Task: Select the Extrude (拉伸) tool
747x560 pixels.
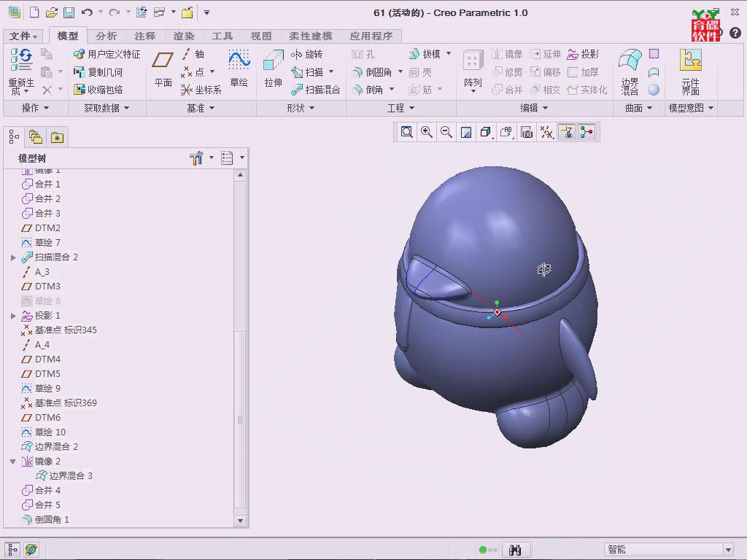Action: tap(273, 69)
